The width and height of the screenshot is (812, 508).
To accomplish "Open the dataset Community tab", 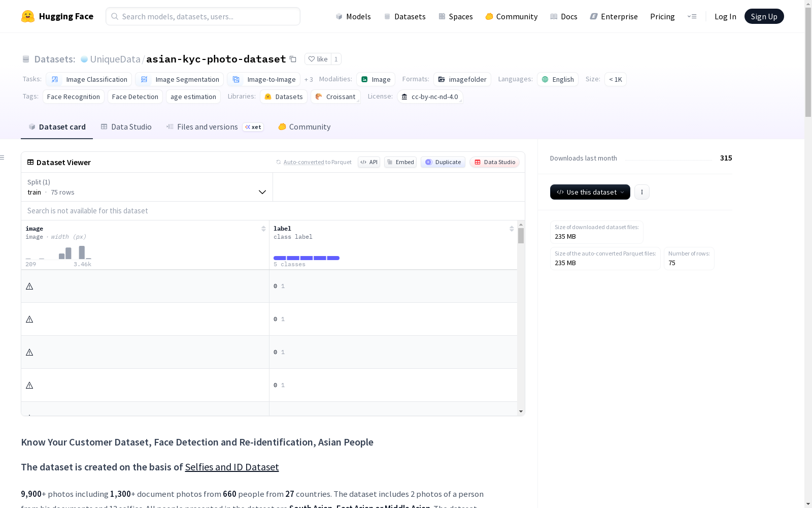I will pos(304,127).
